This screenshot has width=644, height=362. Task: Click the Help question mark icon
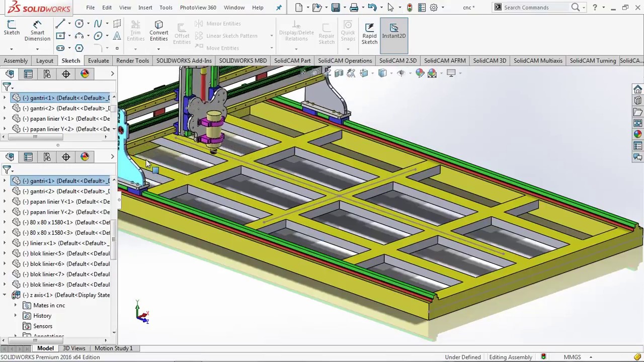click(x=595, y=8)
